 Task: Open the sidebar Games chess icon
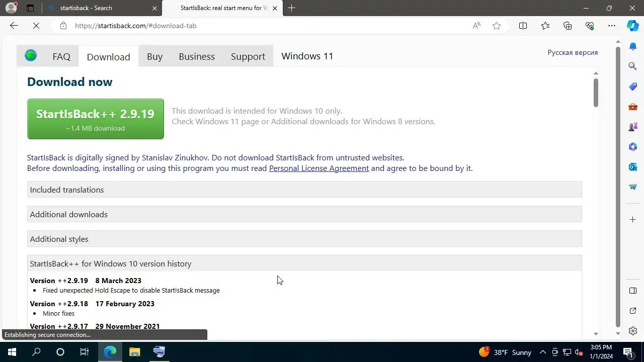633,127
